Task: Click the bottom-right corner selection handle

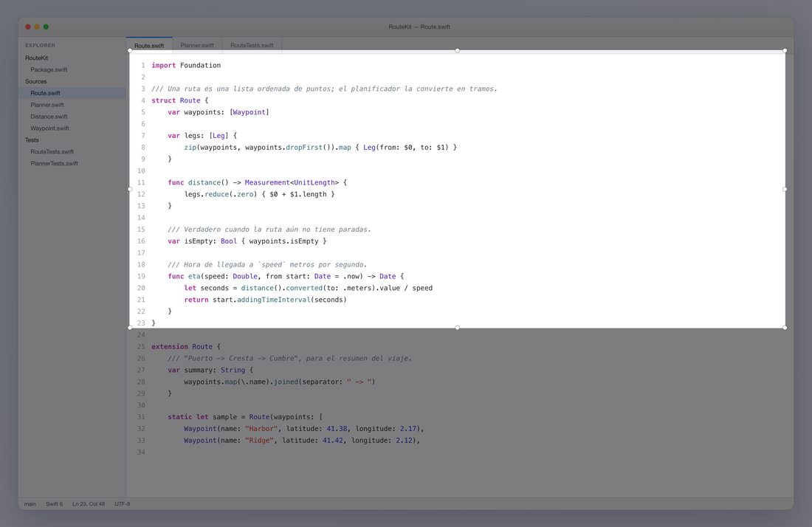Action: pos(785,328)
